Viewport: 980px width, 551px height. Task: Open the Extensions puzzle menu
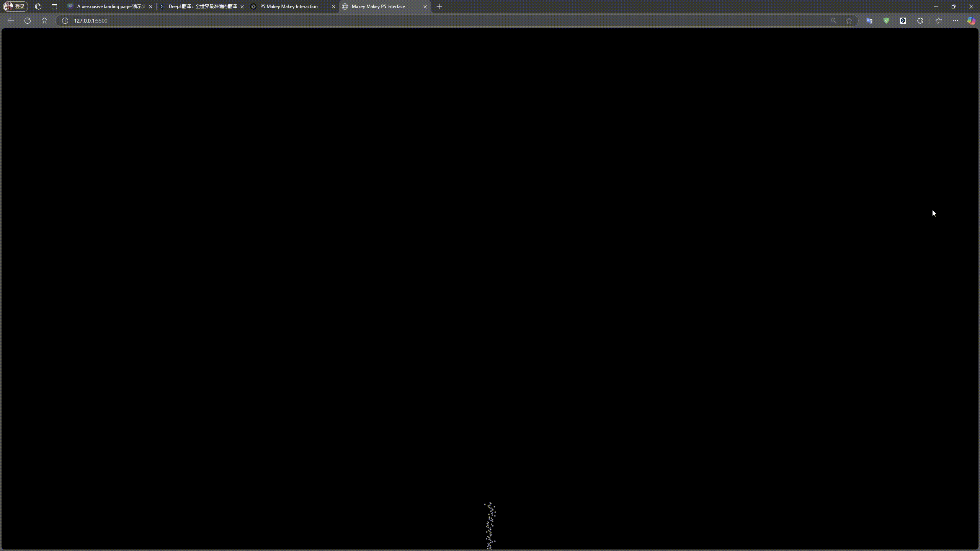pos(920,21)
